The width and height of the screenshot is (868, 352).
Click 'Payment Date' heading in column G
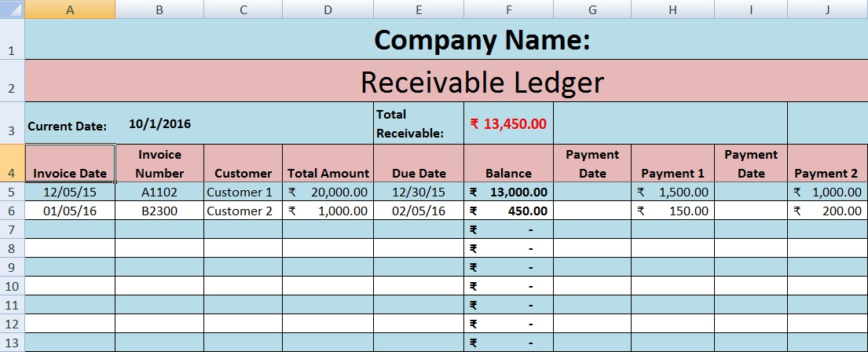[592, 163]
